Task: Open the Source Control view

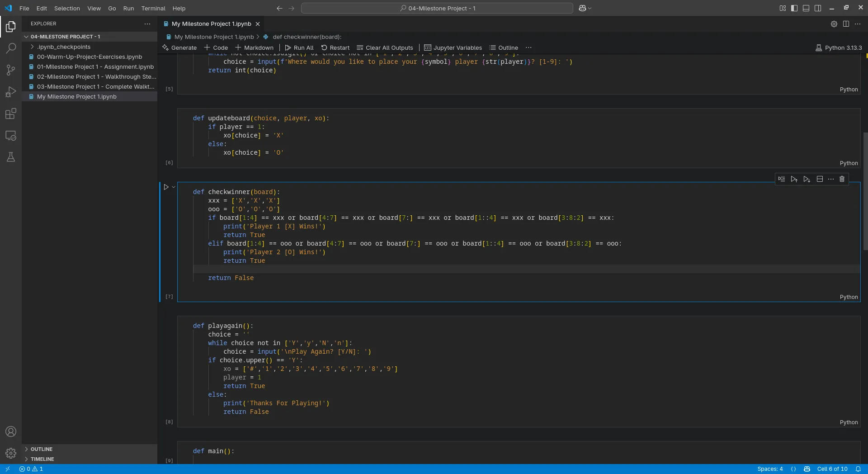Action: (11, 70)
